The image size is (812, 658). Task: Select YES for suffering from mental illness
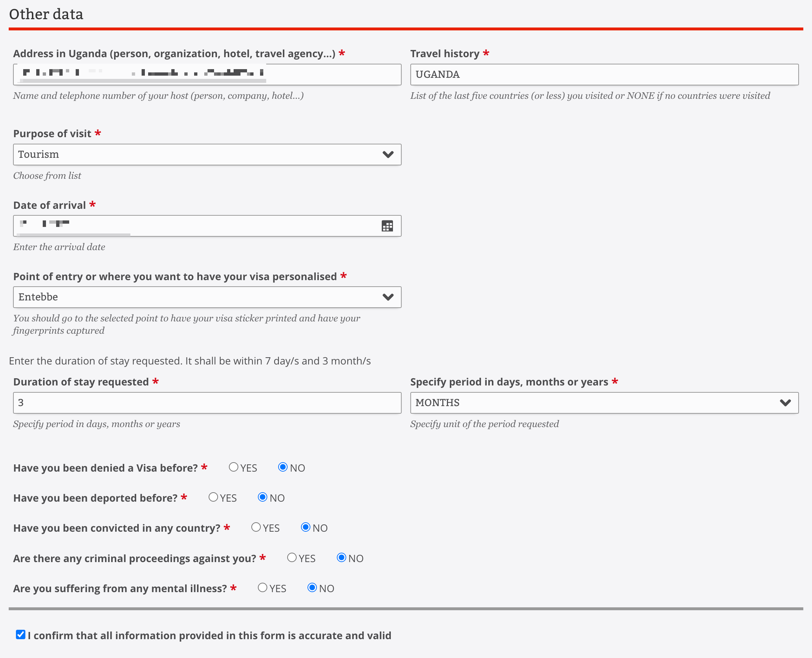click(263, 587)
